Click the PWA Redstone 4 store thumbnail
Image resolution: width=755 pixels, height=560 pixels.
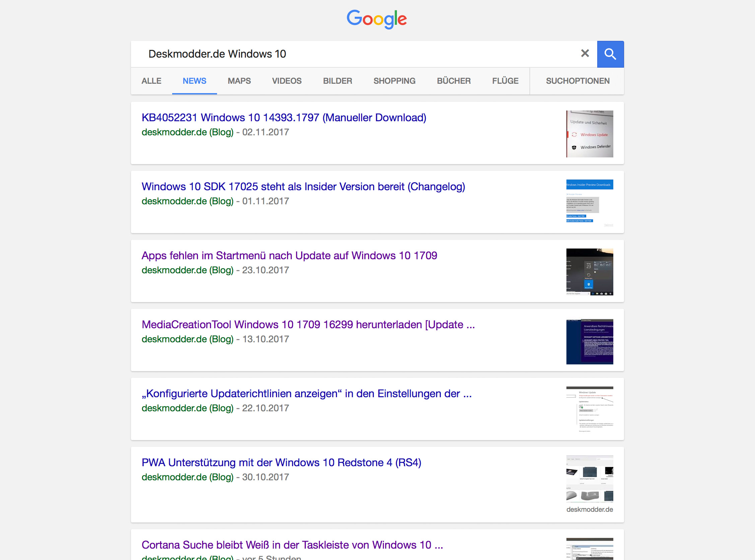click(x=590, y=479)
